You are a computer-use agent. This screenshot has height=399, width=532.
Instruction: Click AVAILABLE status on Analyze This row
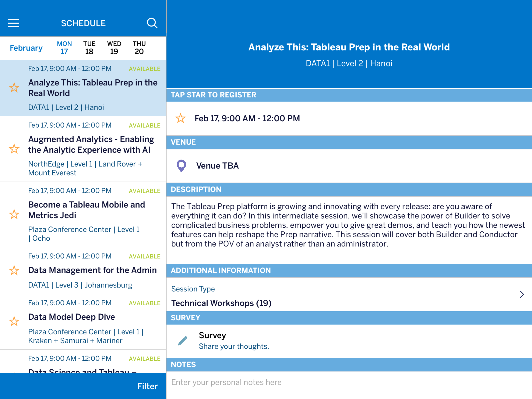coord(144,69)
